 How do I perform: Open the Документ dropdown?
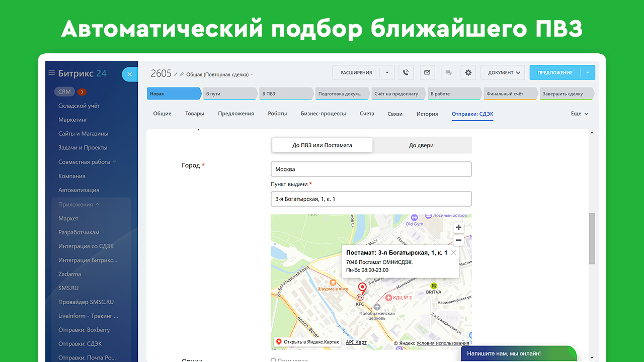tap(503, 72)
